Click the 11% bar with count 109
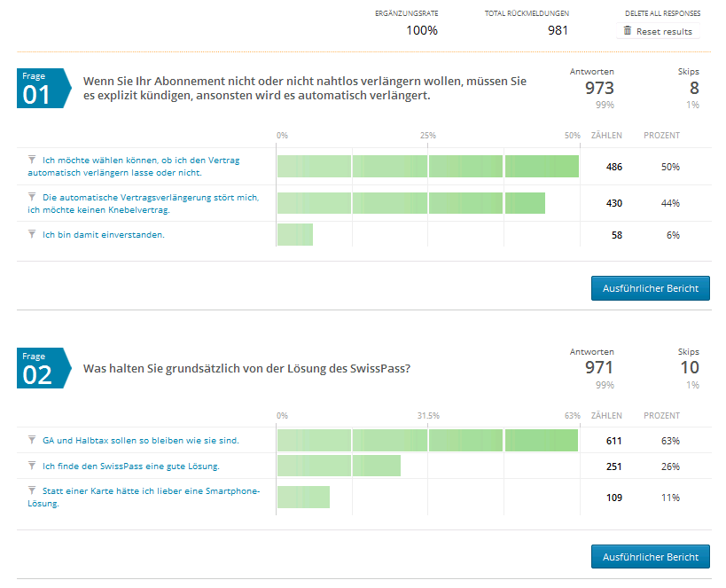The height and width of the screenshot is (588, 726). click(303, 498)
